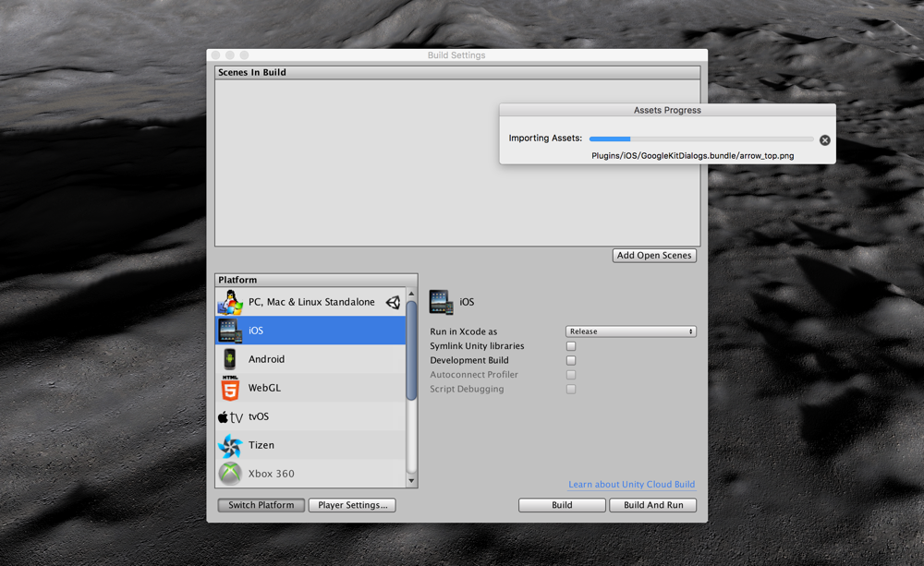Open Player Settings
Screen dimensions: 924x566
click(x=352, y=505)
